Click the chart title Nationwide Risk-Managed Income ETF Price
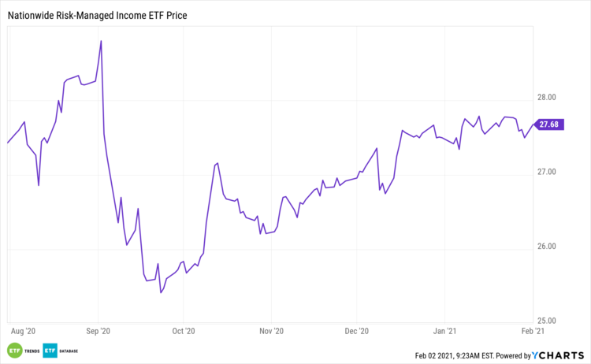 (102, 14)
